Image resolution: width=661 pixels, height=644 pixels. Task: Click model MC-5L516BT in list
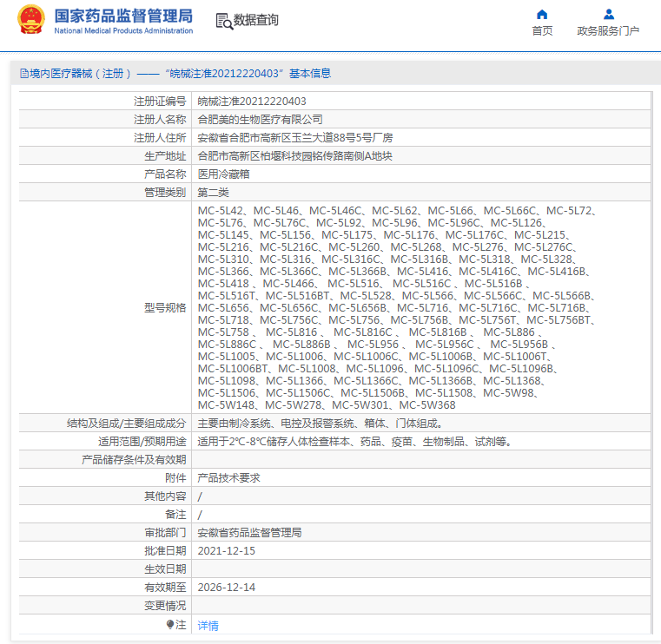[x=297, y=296]
